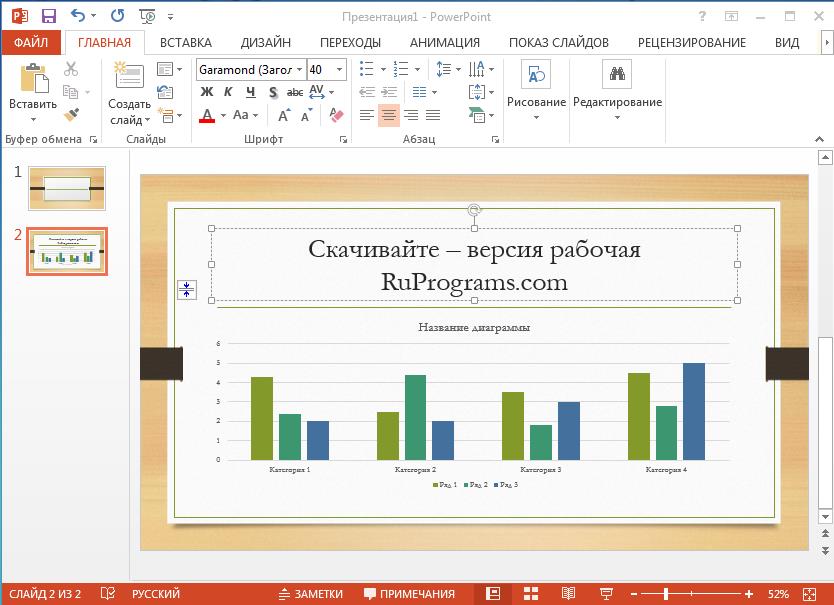Open the font size dropdown

point(339,70)
